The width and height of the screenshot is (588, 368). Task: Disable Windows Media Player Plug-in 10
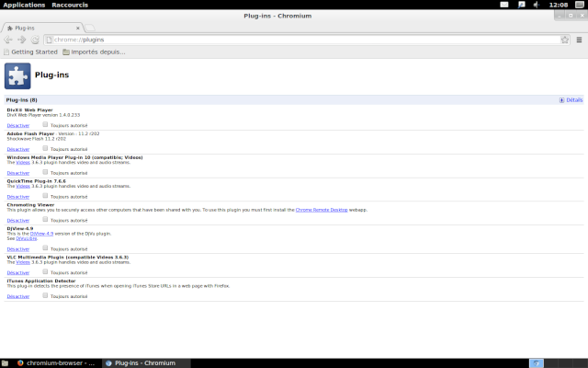click(x=18, y=173)
